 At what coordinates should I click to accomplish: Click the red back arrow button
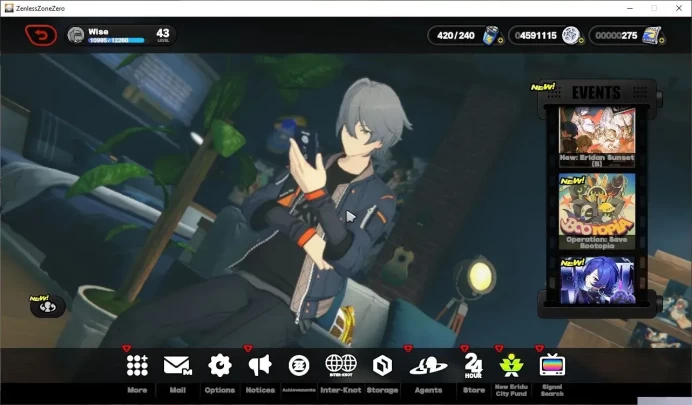point(41,35)
